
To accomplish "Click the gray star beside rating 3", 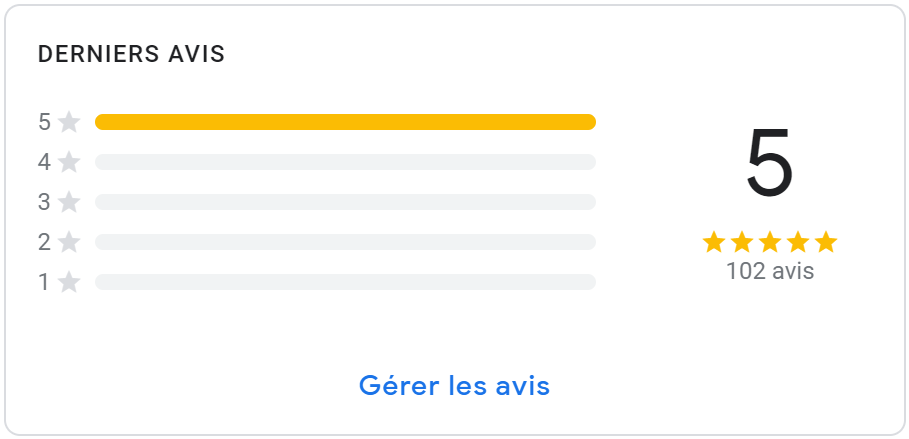I will [69, 202].
